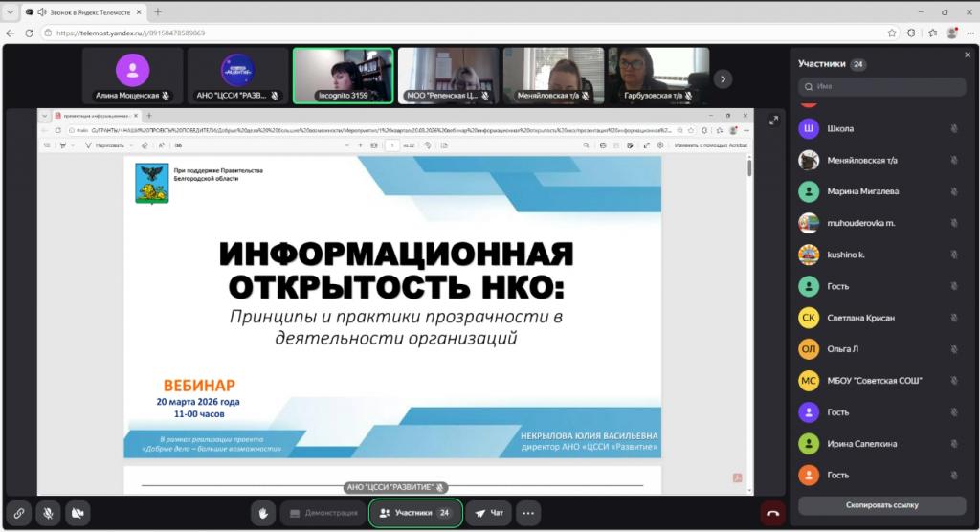Expand shared screen to fullscreen
Viewport: 980px width, 532px height.
773,121
